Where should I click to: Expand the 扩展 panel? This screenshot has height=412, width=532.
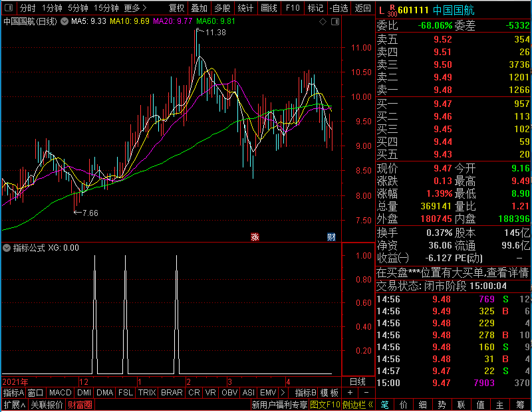15,405
